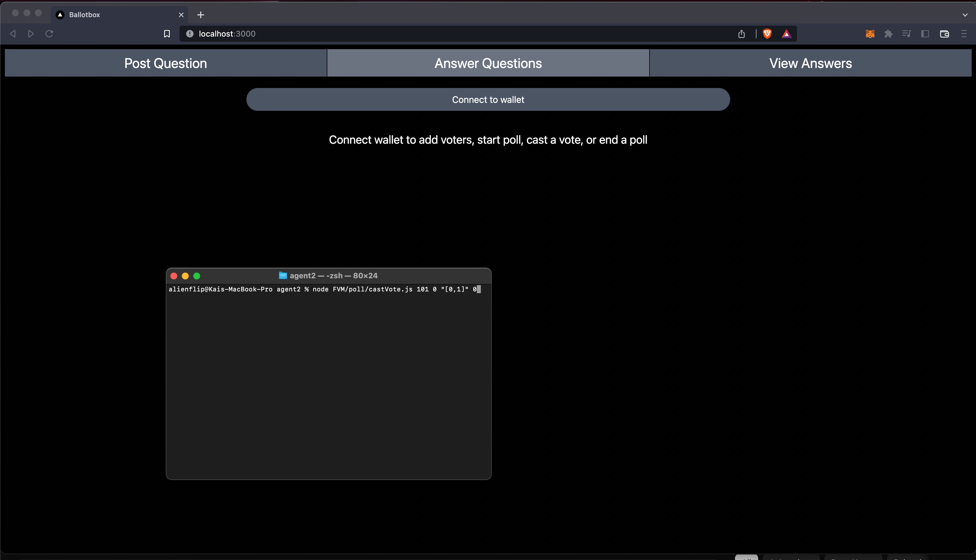
Task: Click the browser back arrow
Action: click(x=13, y=34)
